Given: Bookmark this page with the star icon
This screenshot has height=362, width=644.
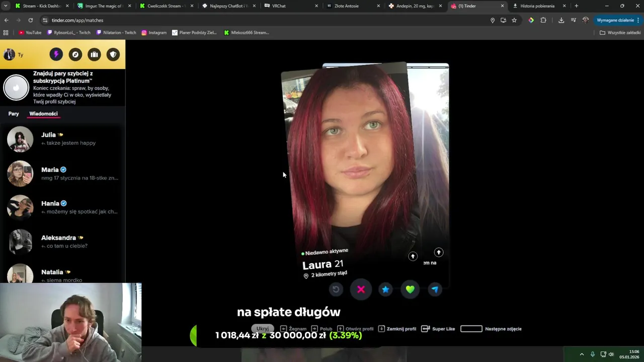Looking at the screenshot, I should pos(514,20).
